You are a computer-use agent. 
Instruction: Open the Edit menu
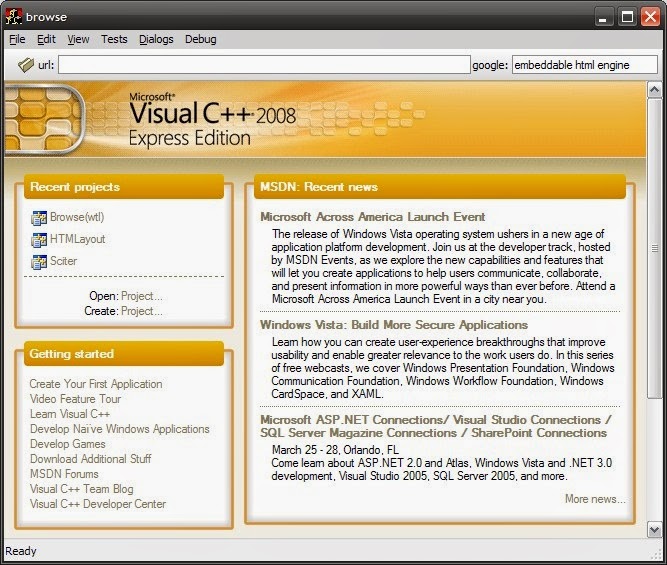(46, 39)
